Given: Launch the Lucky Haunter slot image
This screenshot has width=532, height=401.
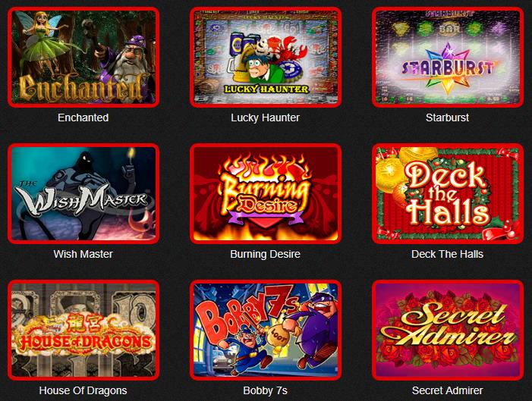Looking at the screenshot, I should coord(266,58).
